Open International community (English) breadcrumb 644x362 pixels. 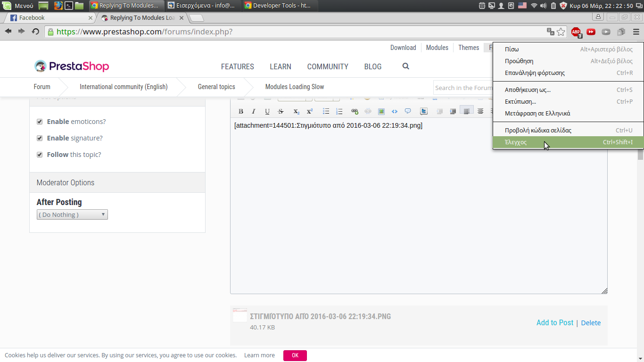(x=124, y=87)
